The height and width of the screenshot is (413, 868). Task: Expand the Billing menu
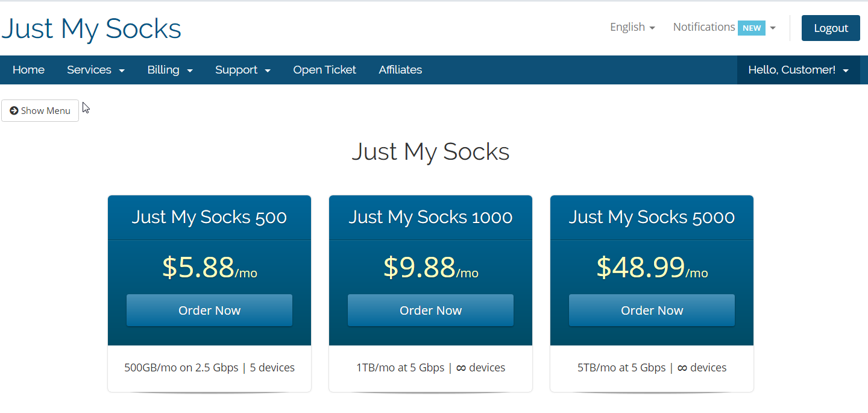pyautogui.click(x=170, y=70)
